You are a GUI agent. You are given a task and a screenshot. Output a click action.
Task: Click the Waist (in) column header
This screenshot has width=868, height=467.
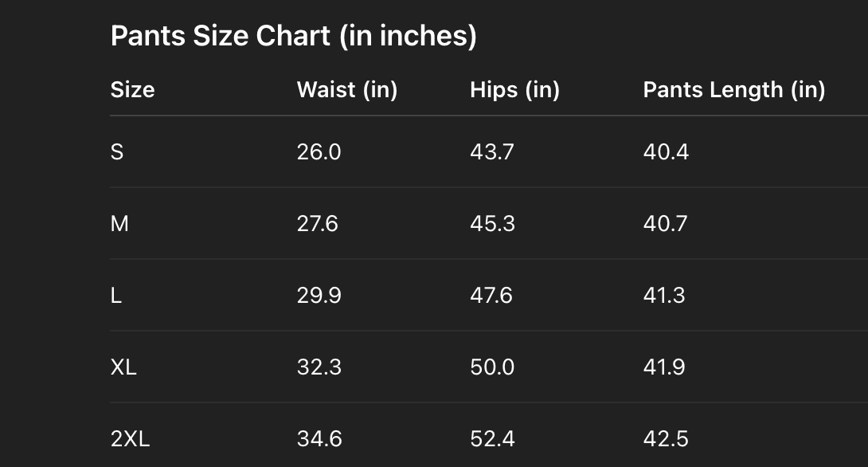(346, 89)
